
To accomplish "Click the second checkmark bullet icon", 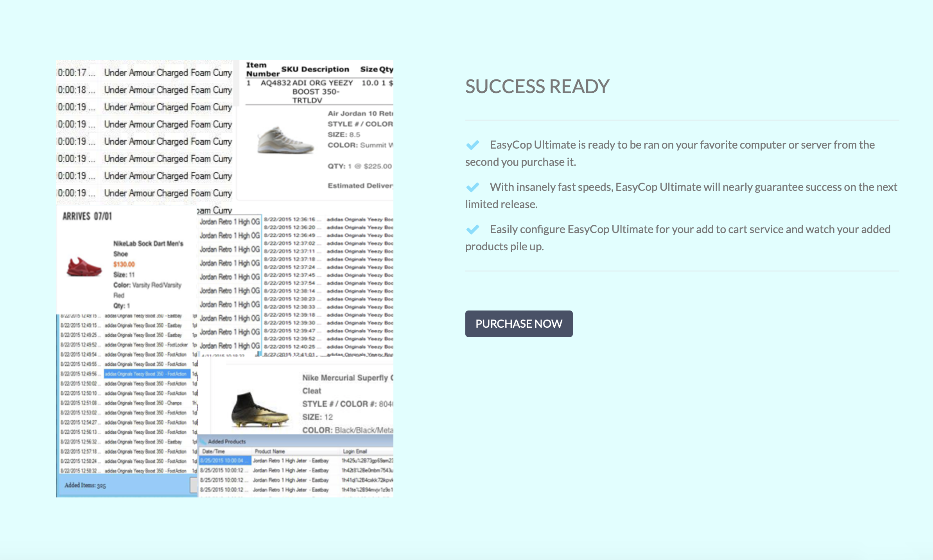I will click(x=472, y=187).
